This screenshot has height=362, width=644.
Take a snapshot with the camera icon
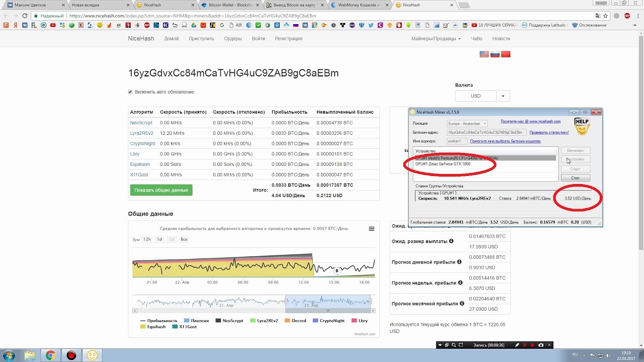click(x=541, y=345)
